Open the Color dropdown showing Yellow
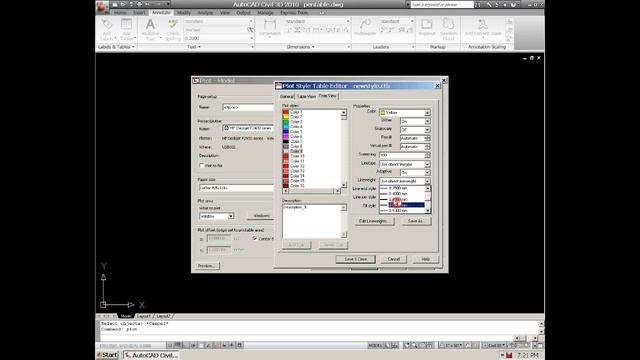 (404, 113)
